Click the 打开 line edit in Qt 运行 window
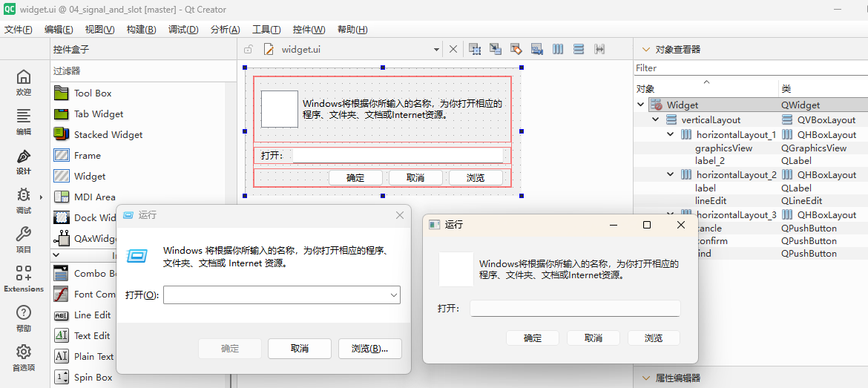Viewport: 868px width, 388px height. click(575, 309)
